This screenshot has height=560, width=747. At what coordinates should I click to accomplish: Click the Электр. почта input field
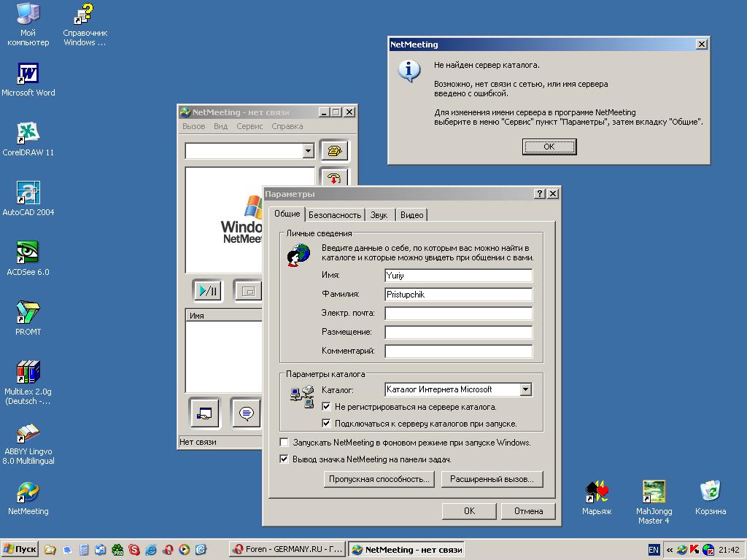point(458,314)
